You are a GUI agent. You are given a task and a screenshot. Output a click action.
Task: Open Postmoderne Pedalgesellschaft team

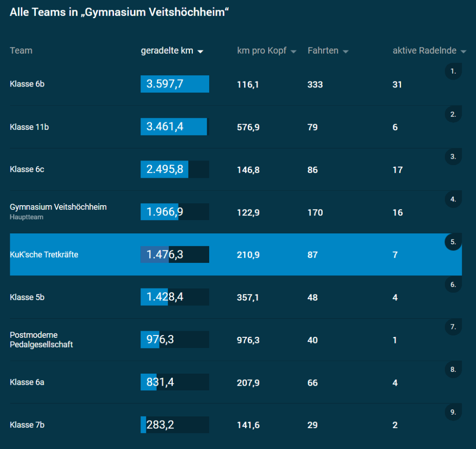[x=41, y=340]
